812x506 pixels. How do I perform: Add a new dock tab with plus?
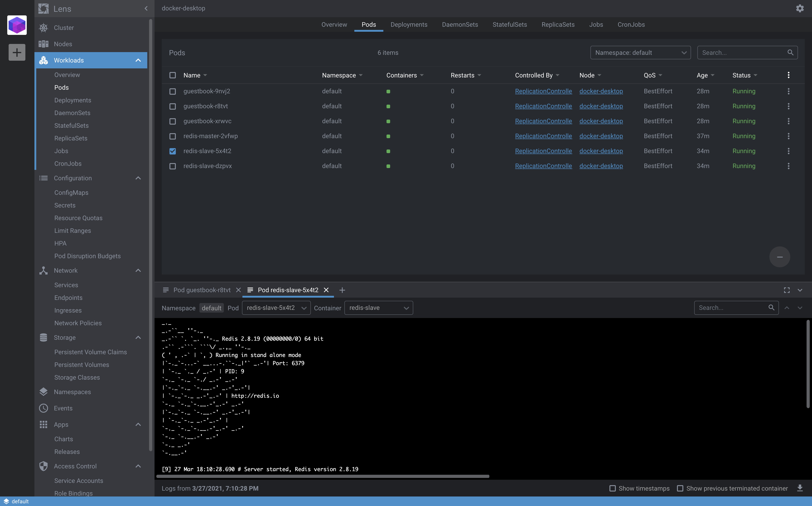pos(342,290)
